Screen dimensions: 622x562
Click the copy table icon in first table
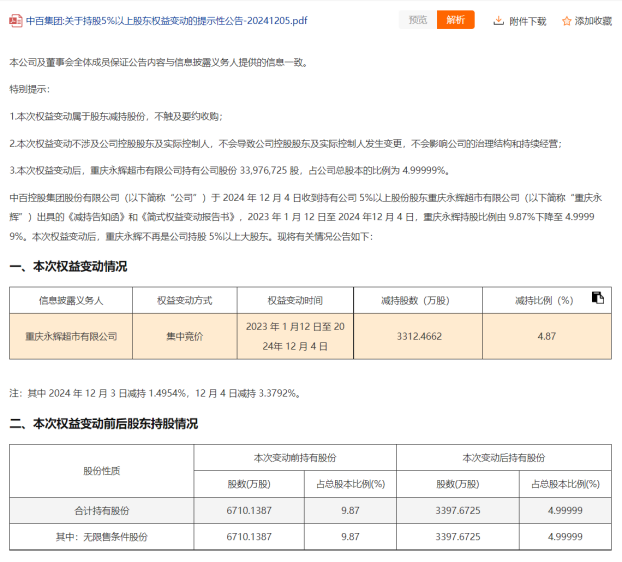coord(597,297)
